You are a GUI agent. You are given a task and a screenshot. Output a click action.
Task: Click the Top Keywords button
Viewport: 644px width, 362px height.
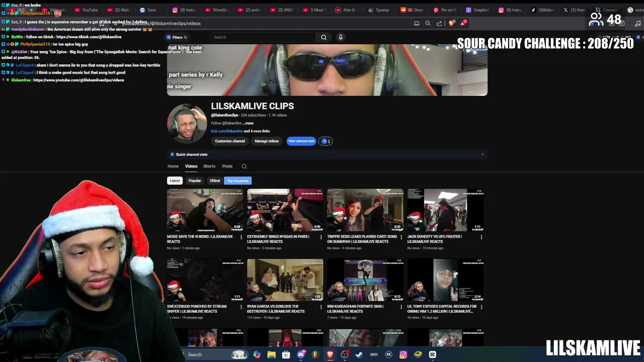237,180
